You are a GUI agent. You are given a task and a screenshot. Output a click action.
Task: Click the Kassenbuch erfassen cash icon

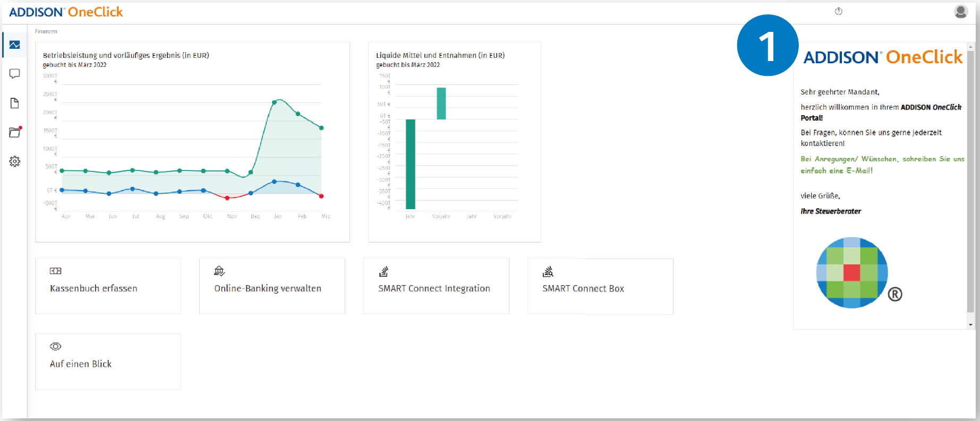tap(56, 271)
